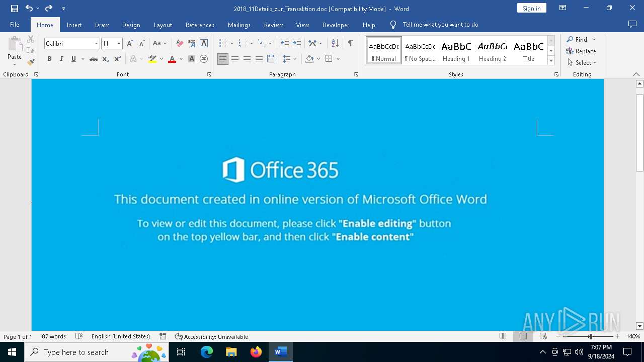Image resolution: width=644 pixels, height=362 pixels.
Task: Open the Paragraph settings dialog launcher
Action: (356, 74)
